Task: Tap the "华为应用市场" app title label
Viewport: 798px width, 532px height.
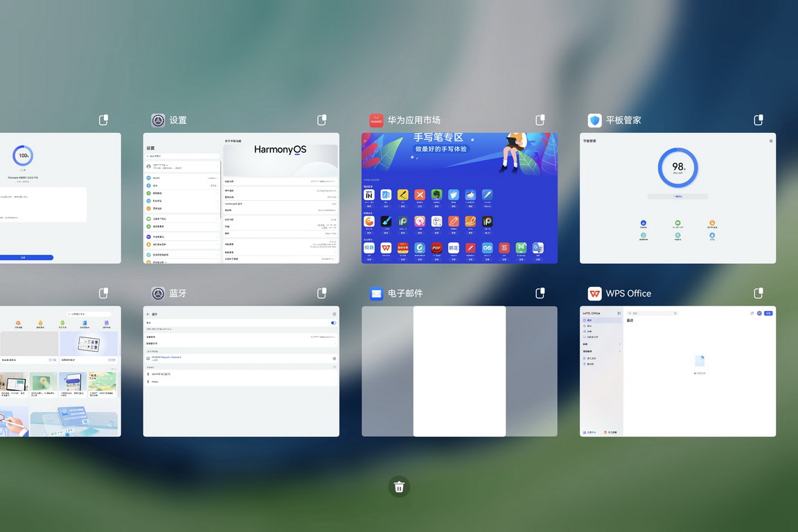Action: (414, 120)
